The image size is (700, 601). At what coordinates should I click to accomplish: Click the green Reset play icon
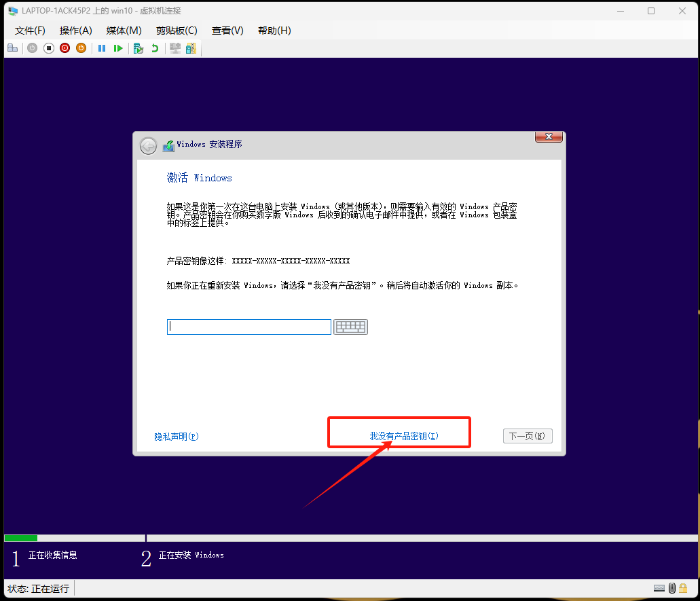118,48
